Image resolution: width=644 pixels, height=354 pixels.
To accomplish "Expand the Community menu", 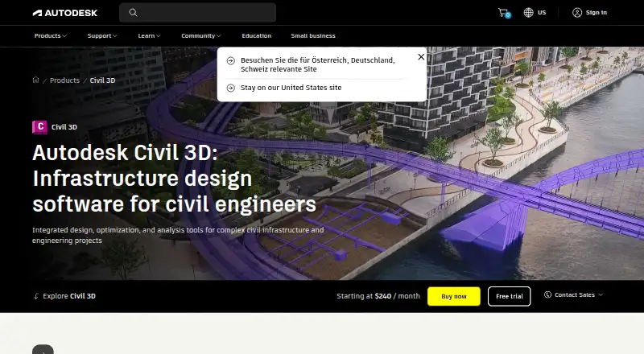I will click(x=201, y=36).
